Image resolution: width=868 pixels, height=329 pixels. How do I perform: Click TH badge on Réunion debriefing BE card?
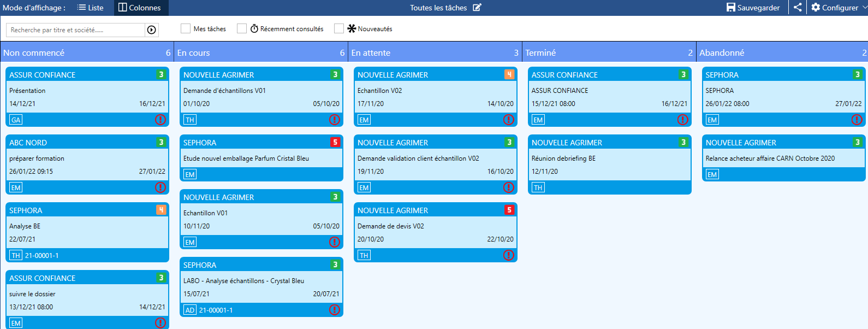(x=538, y=187)
